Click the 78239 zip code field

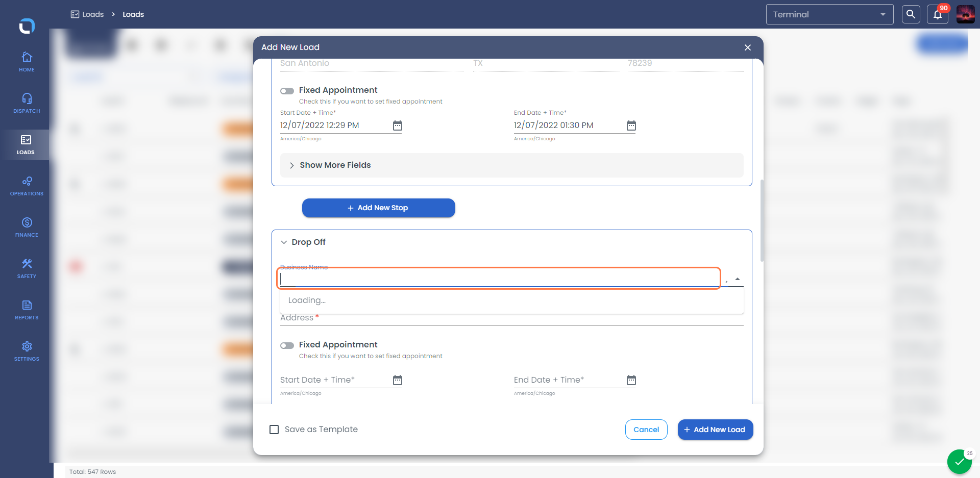tap(685, 64)
